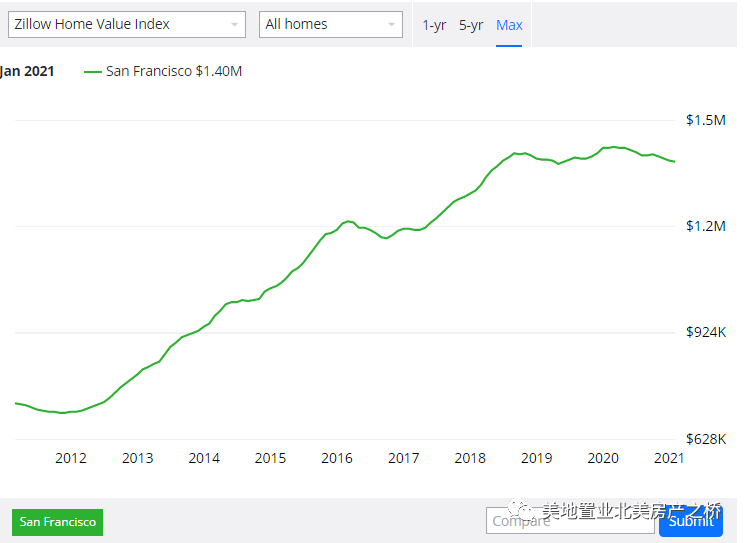Viewport: 745px width, 543px height.
Task: Click the $628K y-axis label
Action: pyautogui.click(x=705, y=439)
